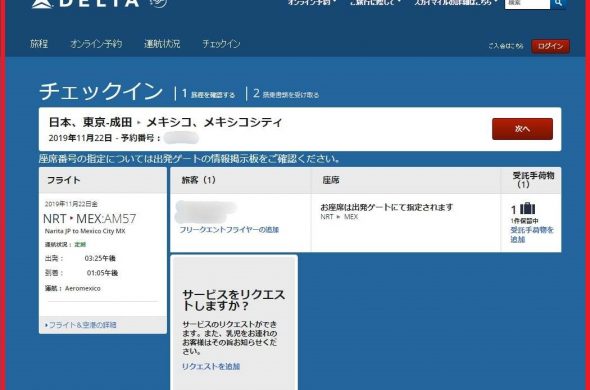Open the ご旅行に際して dropdown menu
Screen dimensions: 590x390
point(375,3)
